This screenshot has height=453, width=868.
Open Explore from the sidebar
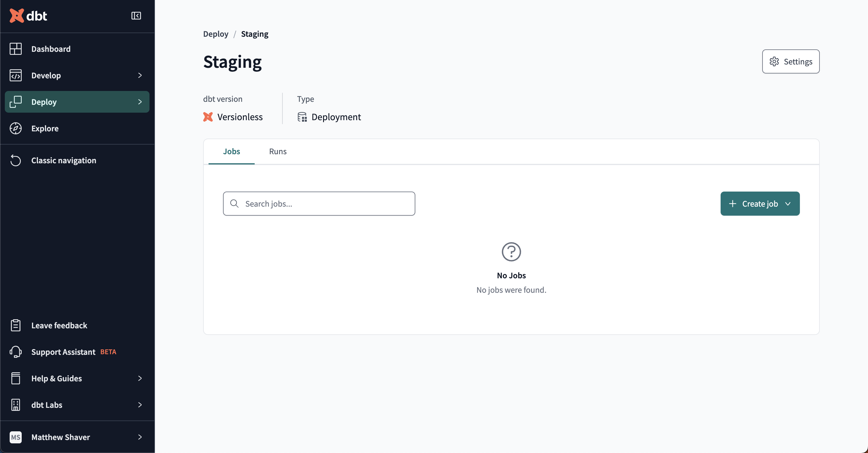coord(15,128)
